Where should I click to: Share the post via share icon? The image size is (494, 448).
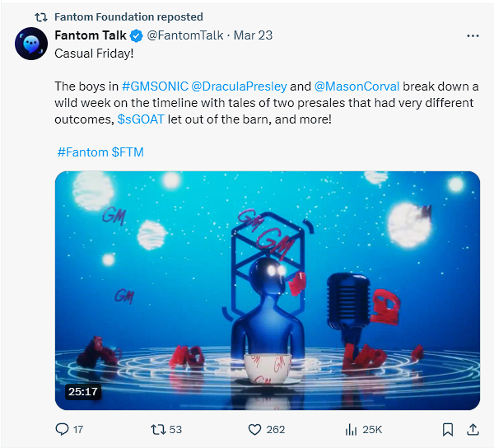click(x=473, y=429)
